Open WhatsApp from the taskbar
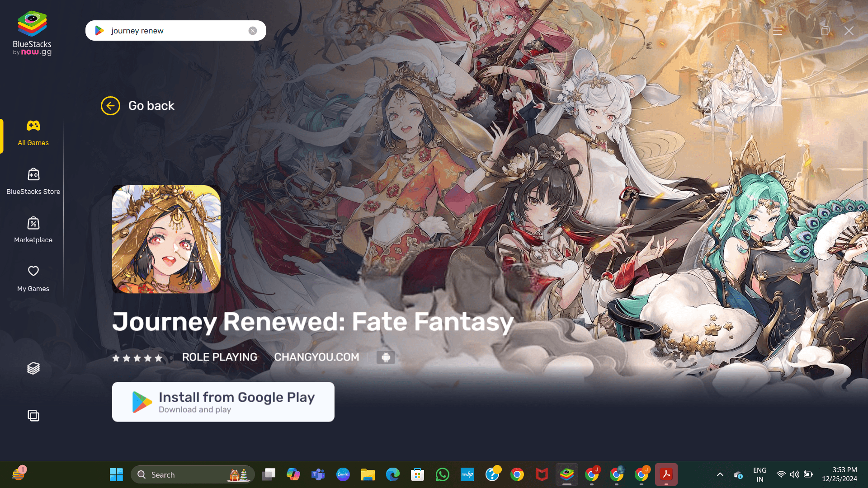868x488 pixels. (442, 474)
